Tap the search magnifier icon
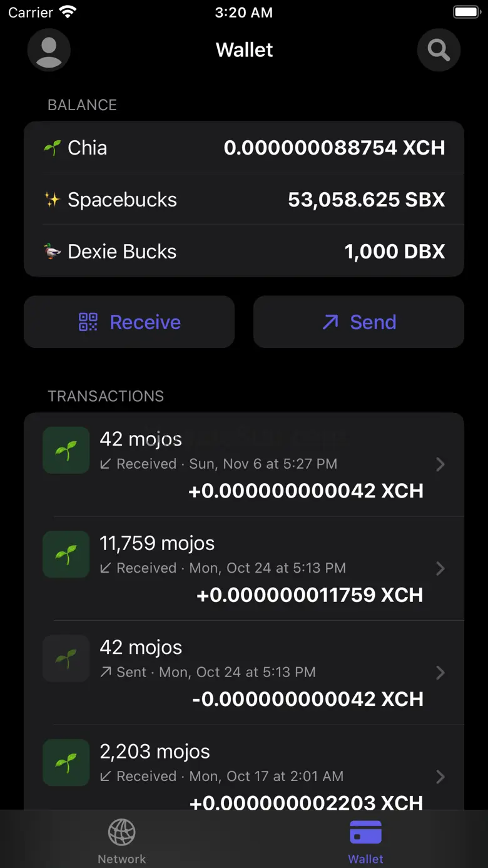488x868 pixels. point(439,50)
